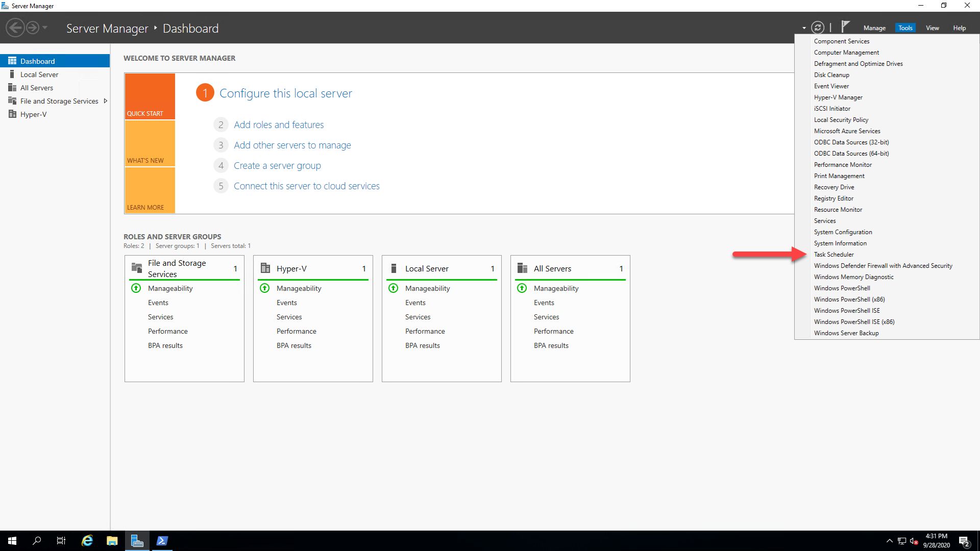Close the Tools menu
This screenshot has width=980, height=551.
(905, 28)
